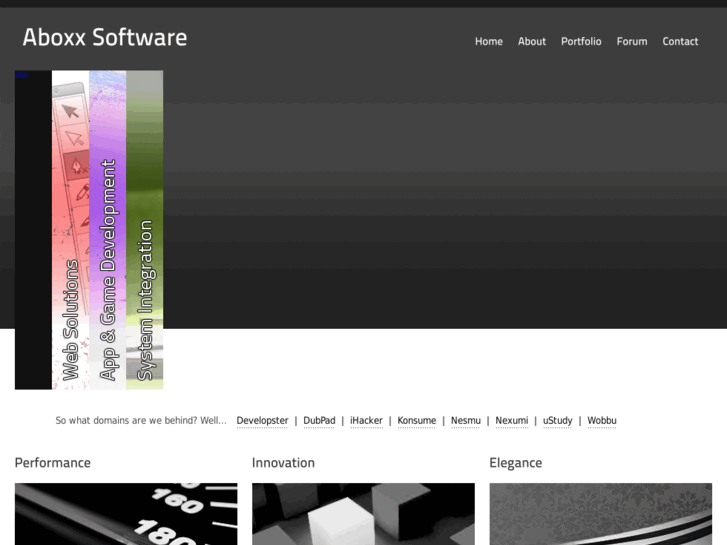Click the damask pattern image under Elegance
Image resolution: width=727 pixels, height=545 pixels.
[601, 514]
